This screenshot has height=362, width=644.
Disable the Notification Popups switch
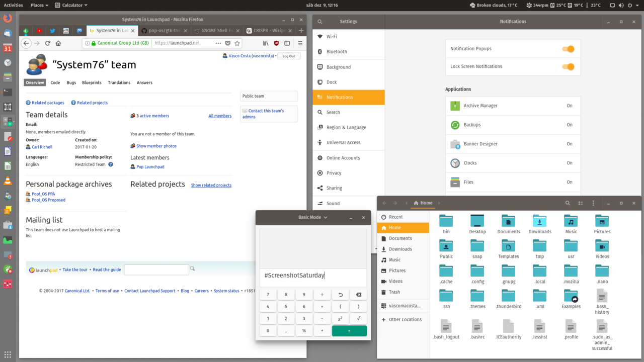pos(568,49)
